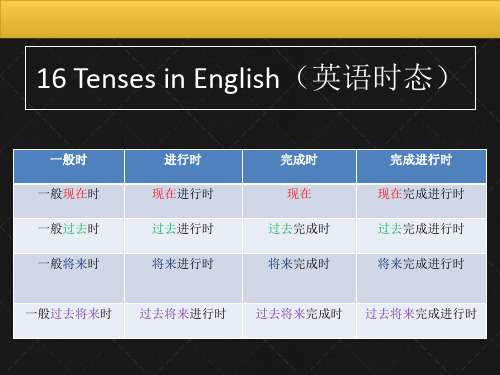This screenshot has width=500, height=375.
Task: Click the cell 一般将来时
Action: (x=69, y=278)
